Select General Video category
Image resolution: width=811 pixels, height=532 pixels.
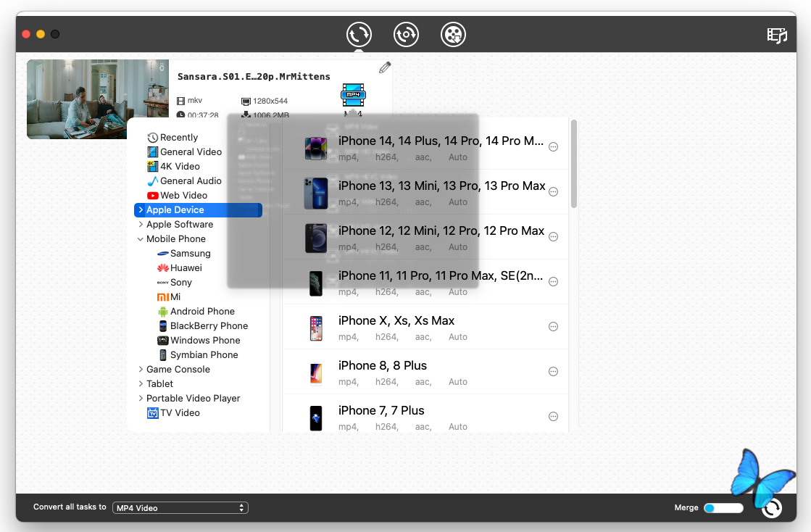point(185,152)
